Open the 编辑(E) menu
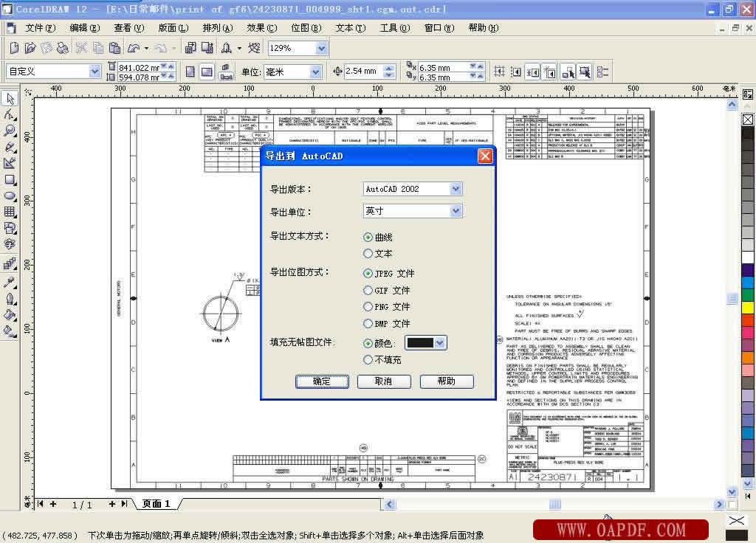The image size is (756, 543). (x=85, y=28)
